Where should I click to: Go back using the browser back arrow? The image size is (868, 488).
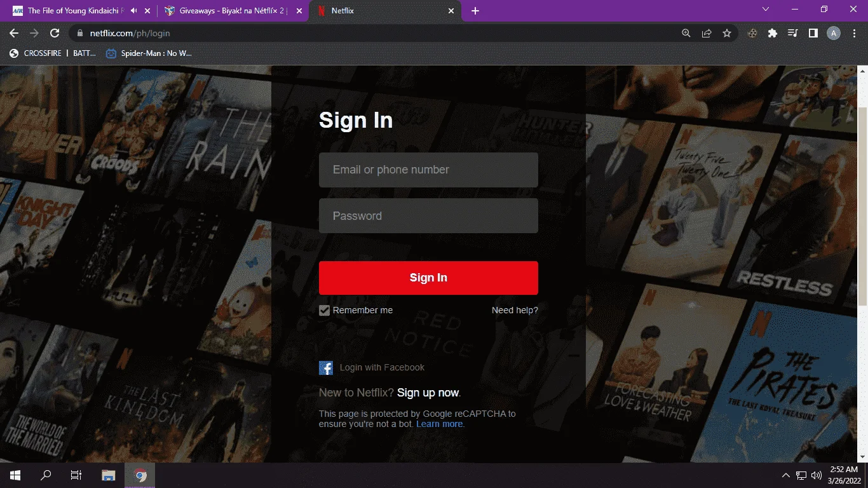(14, 33)
